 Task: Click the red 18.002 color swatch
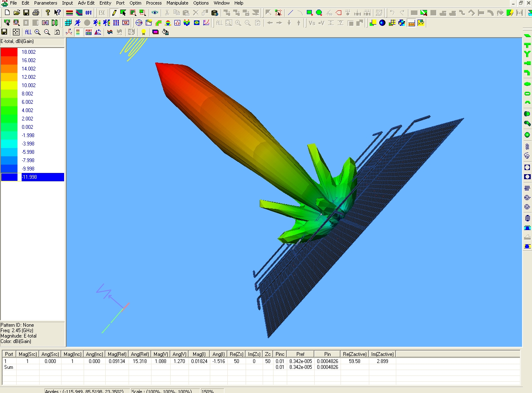coord(9,52)
